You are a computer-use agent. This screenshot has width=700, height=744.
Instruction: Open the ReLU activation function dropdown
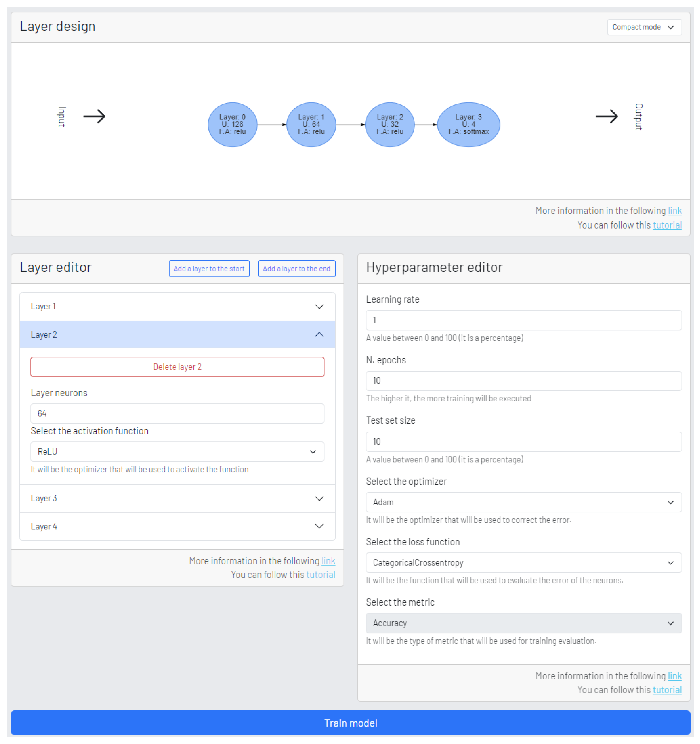pos(177,451)
